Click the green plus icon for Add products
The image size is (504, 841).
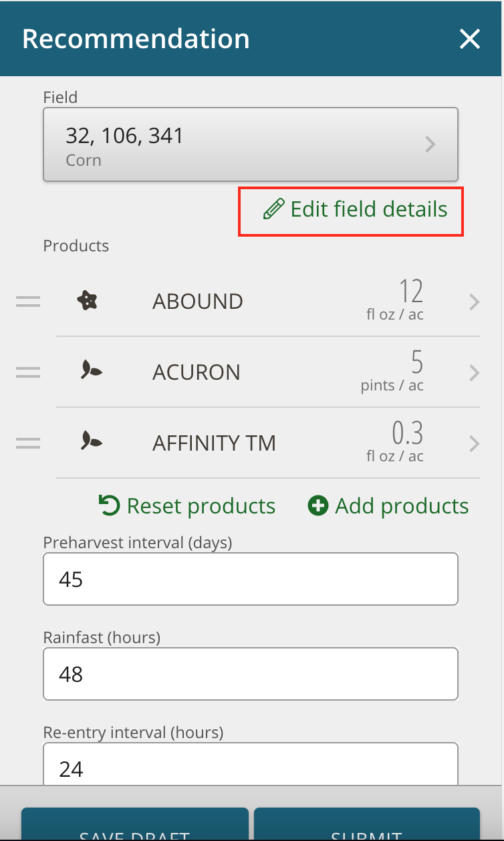318,506
